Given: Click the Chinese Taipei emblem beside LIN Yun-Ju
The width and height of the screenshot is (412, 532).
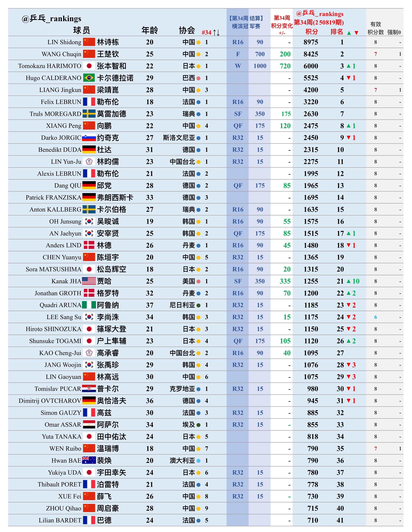Looking at the screenshot, I should (89, 161).
